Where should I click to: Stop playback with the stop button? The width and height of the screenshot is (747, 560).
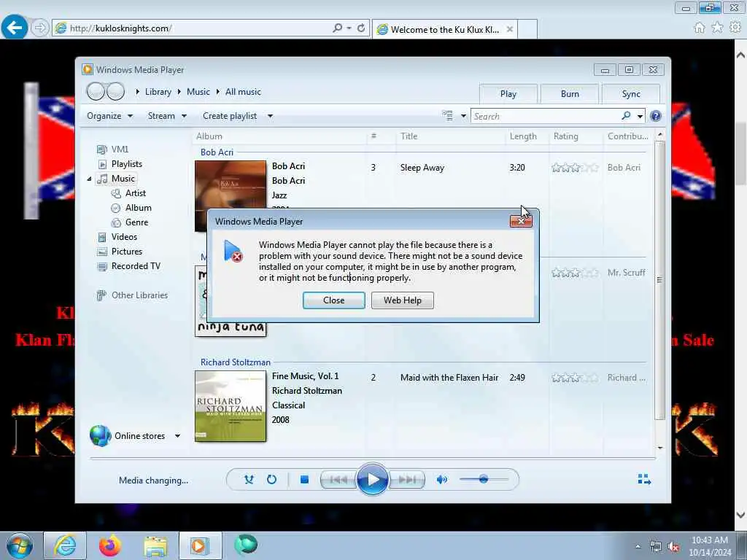[304, 480]
